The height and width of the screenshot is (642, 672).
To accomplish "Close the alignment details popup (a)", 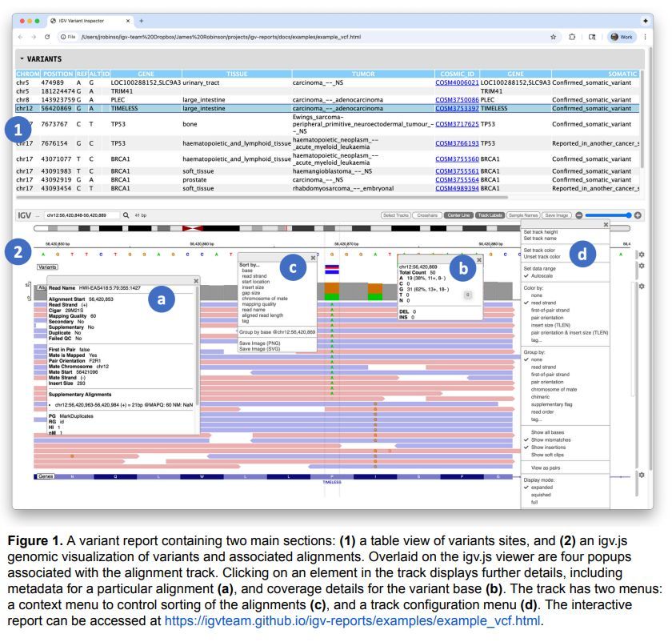I will point(196,281).
